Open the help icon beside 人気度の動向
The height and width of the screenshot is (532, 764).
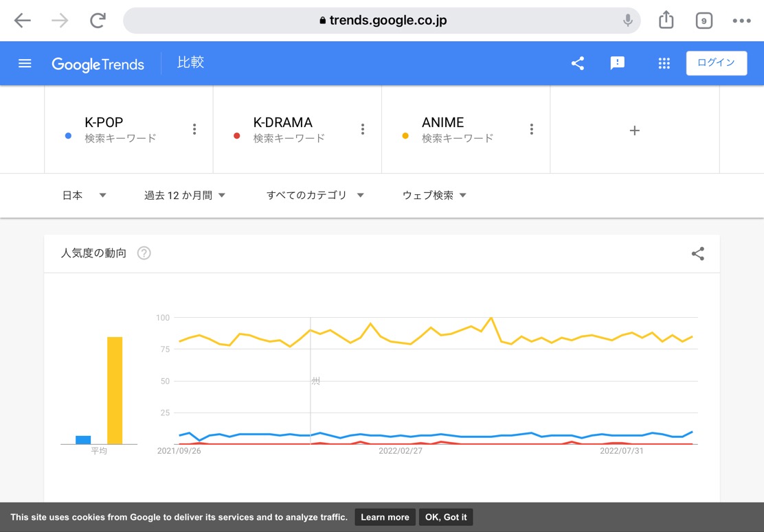pos(144,253)
